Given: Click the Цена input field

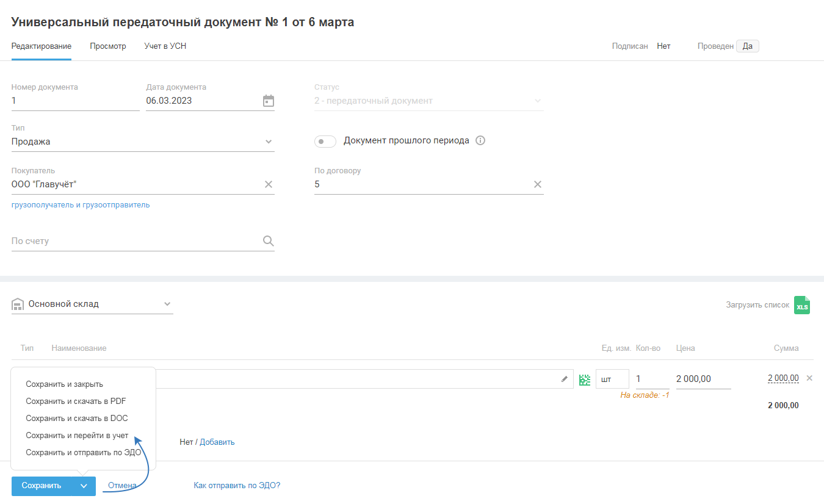Looking at the screenshot, I should pos(703,379).
